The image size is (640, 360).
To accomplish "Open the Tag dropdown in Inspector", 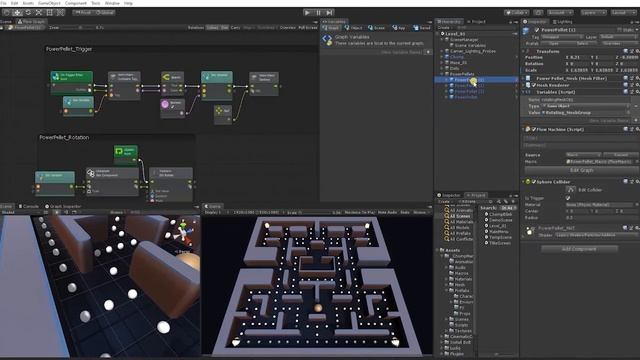I will coord(562,37).
